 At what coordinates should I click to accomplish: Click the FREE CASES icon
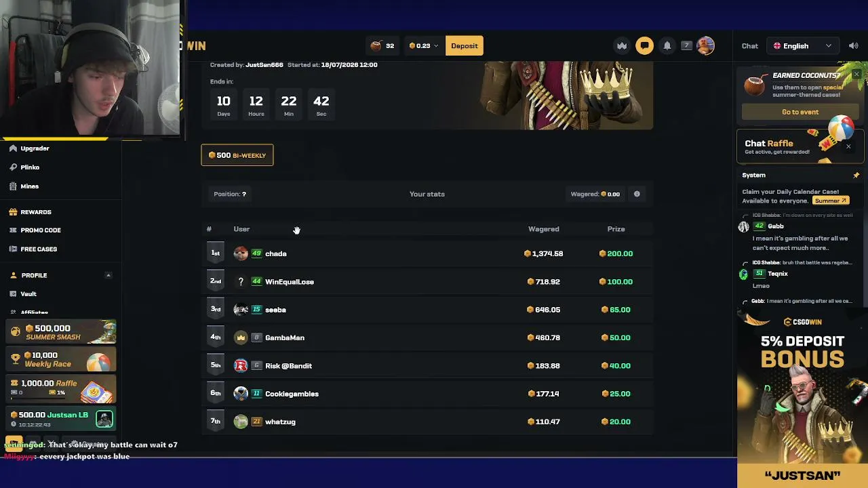[x=13, y=249]
